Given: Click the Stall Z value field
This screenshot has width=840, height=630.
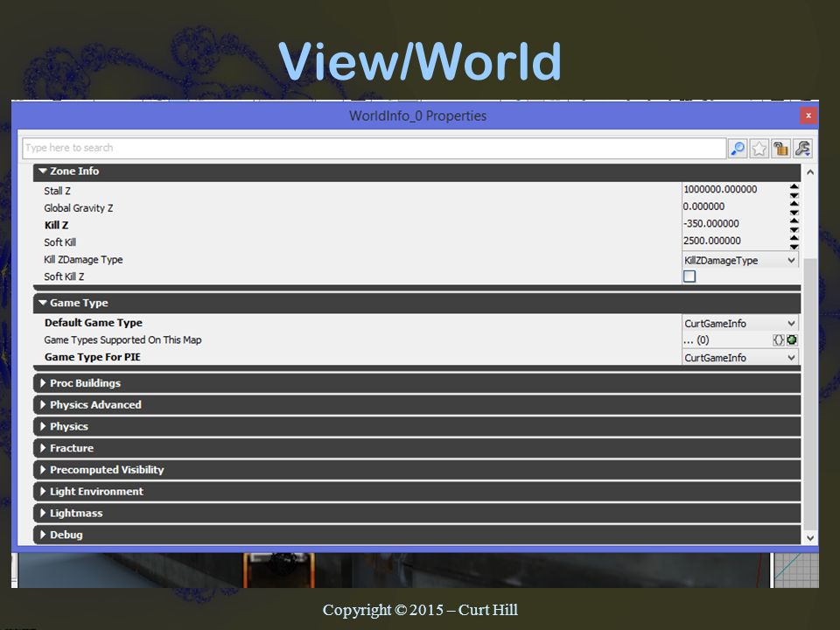Looking at the screenshot, I should click(735, 189).
